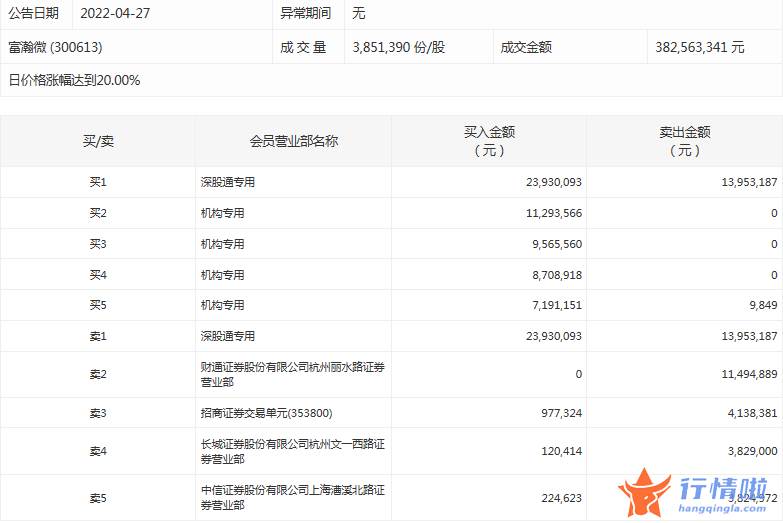Screen dimensions: 783x523
Task: Select the date 2022-04-27
Action: 115,13
